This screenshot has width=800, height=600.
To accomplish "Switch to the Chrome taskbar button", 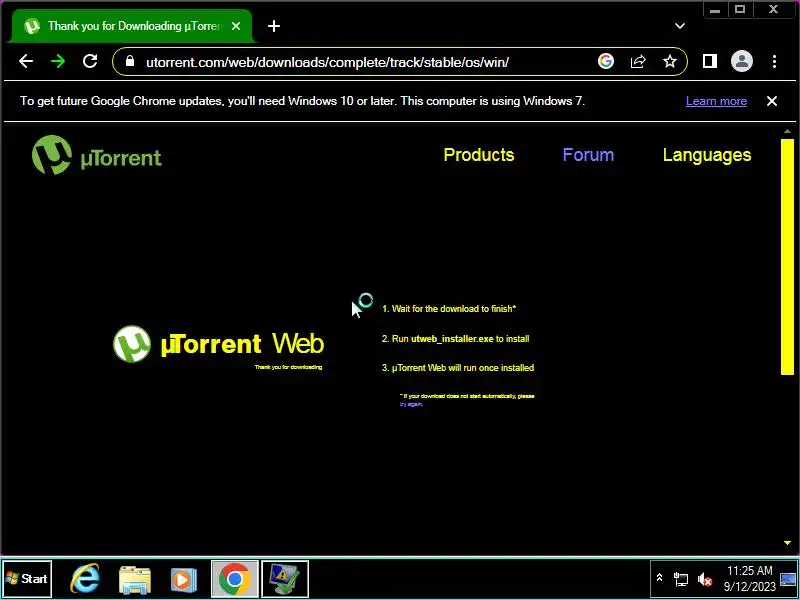I will click(x=235, y=579).
